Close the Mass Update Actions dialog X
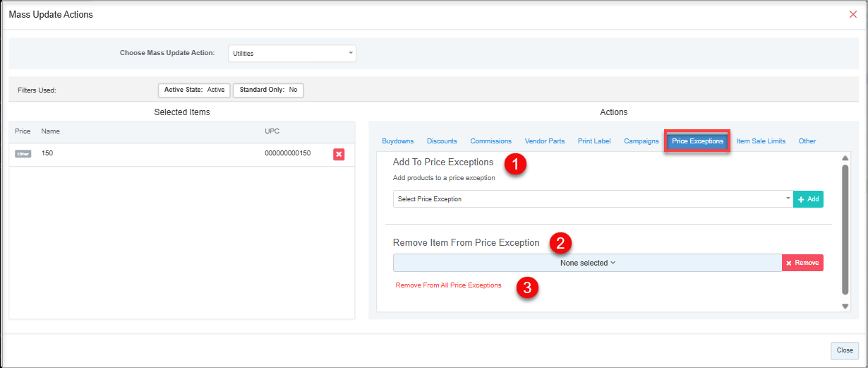Viewport: 868px width, 368px height. point(852,14)
